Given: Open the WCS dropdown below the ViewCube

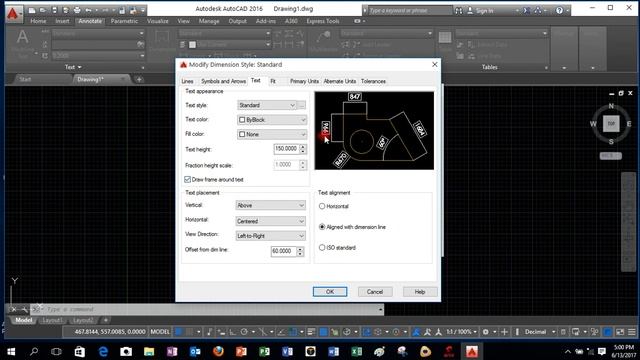Looking at the screenshot, I should [x=611, y=156].
